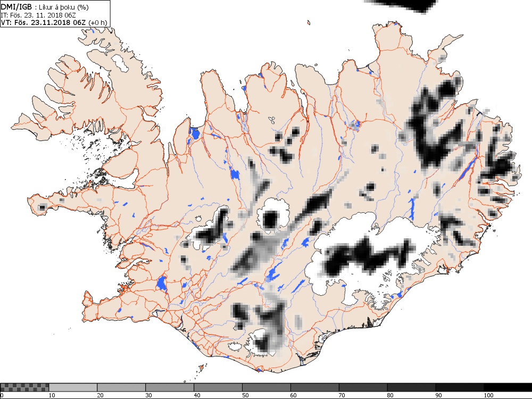532x399 pixels.
Task: Select the 20–30 percent legend swatch
Action: (x=121, y=387)
